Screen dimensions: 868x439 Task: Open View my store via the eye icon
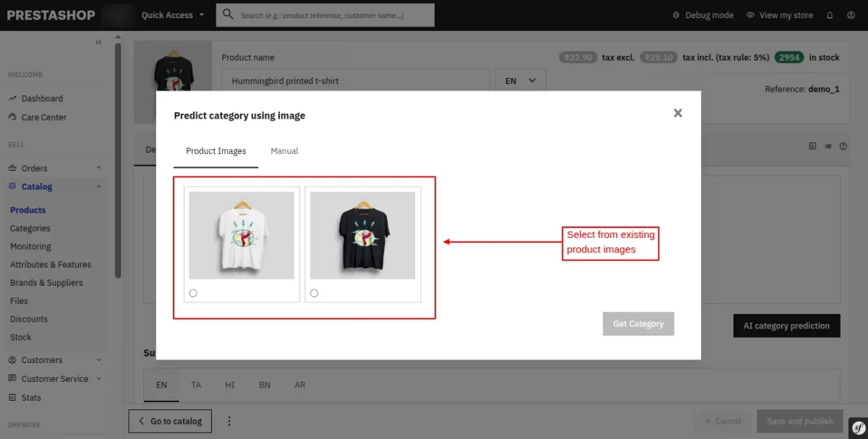point(749,14)
